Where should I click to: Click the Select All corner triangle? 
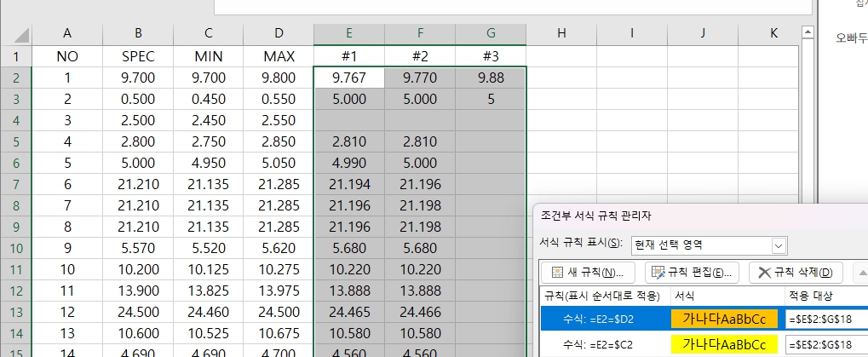(21, 36)
